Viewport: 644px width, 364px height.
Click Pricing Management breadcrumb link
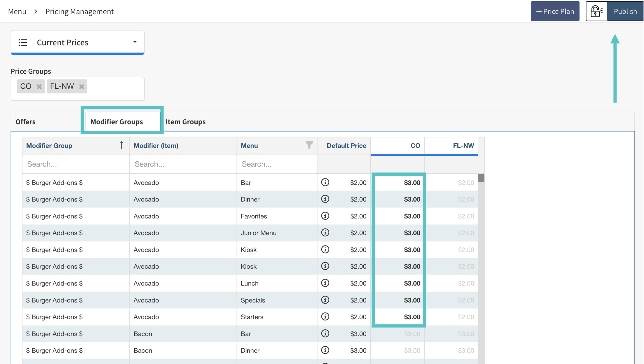tap(80, 11)
